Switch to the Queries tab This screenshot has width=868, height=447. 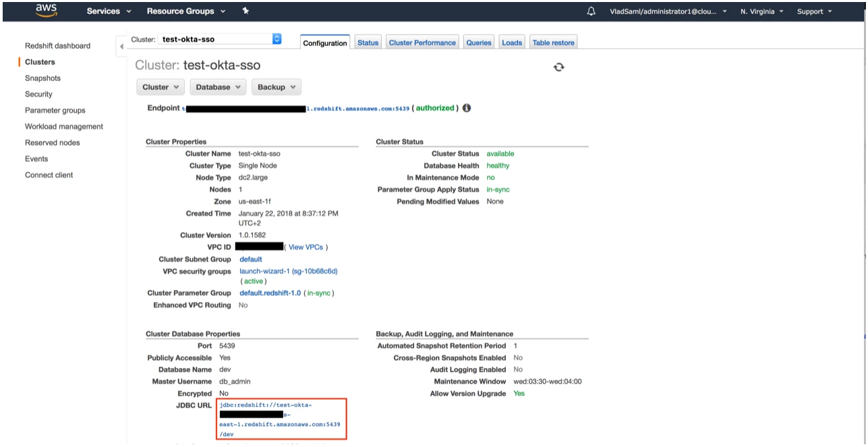[x=479, y=42]
